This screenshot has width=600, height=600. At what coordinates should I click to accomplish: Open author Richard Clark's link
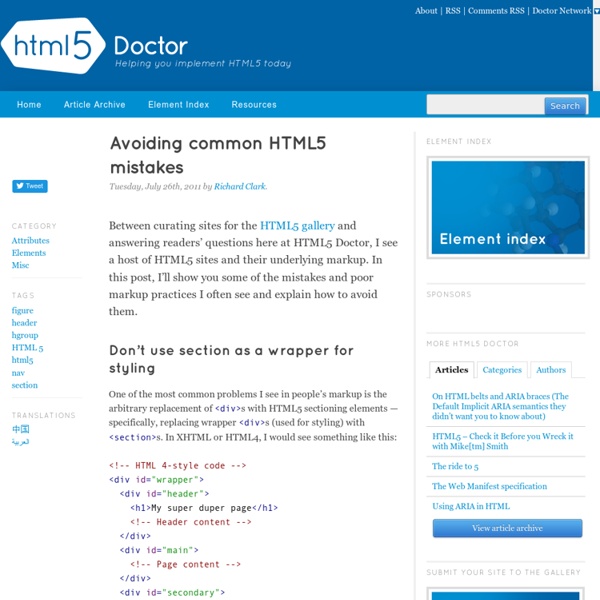click(x=239, y=186)
